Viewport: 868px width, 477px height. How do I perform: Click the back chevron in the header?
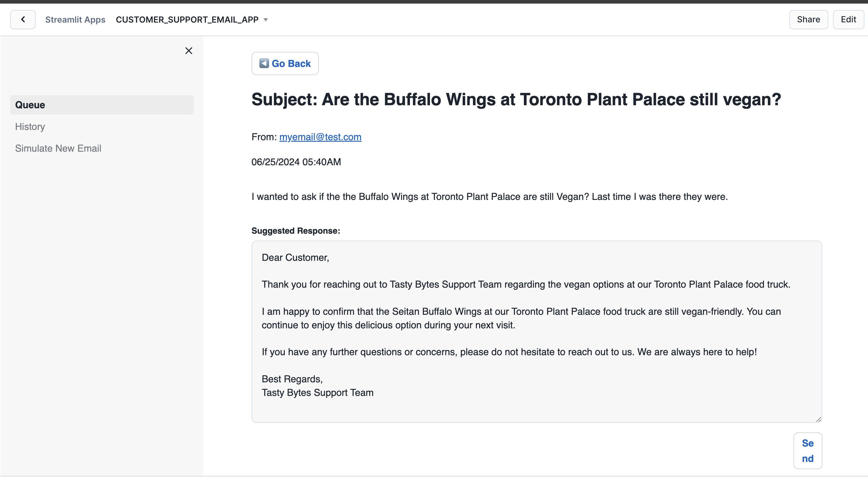[23, 20]
